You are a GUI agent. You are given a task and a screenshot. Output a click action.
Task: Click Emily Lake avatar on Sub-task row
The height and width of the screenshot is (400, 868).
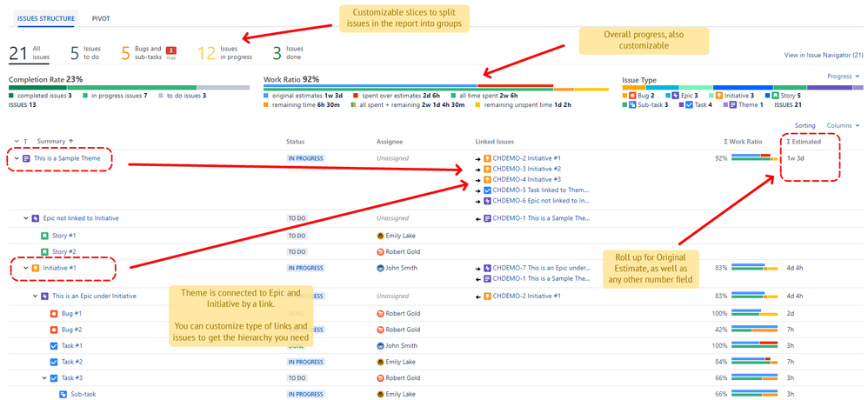pyautogui.click(x=380, y=395)
